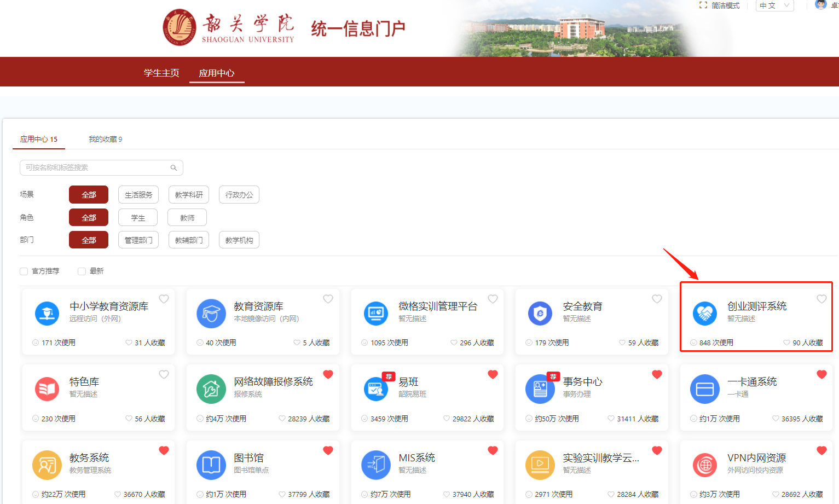839x504 pixels.
Task: Open the 教育资源库 graduation cap icon
Action: (211, 313)
